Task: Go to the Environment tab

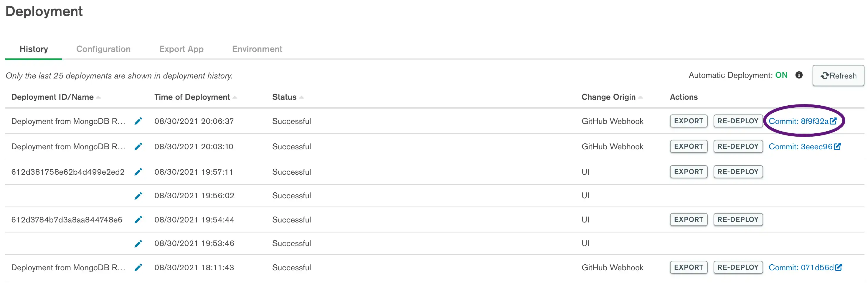Action: tap(257, 49)
